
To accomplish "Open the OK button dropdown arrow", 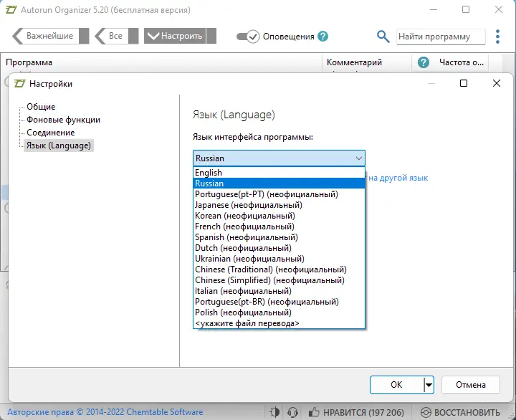I will 428,385.
